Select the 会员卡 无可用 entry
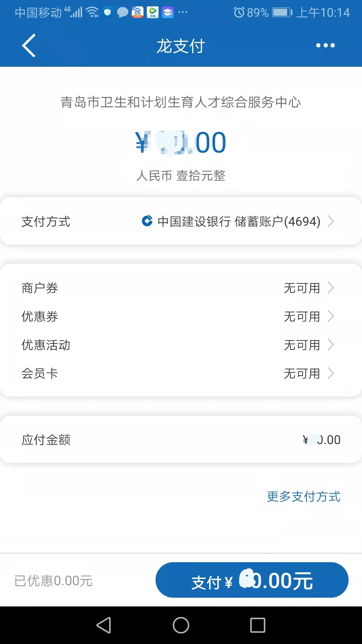This screenshot has width=362, height=644. (x=302, y=373)
